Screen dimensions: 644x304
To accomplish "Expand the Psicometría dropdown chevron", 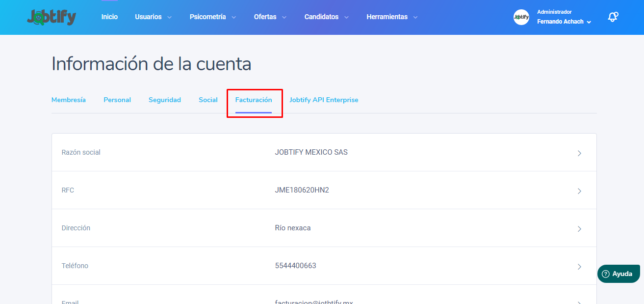I will 233,17.
